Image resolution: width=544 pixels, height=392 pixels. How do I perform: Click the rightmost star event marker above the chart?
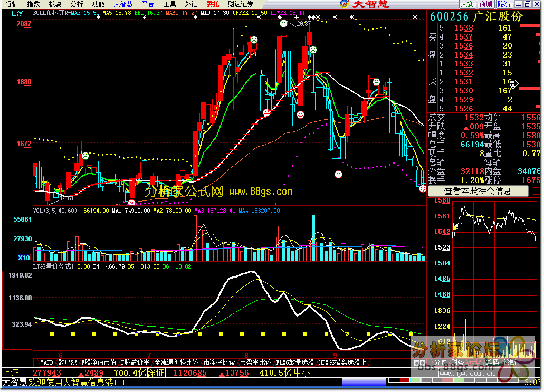click(415, 17)
